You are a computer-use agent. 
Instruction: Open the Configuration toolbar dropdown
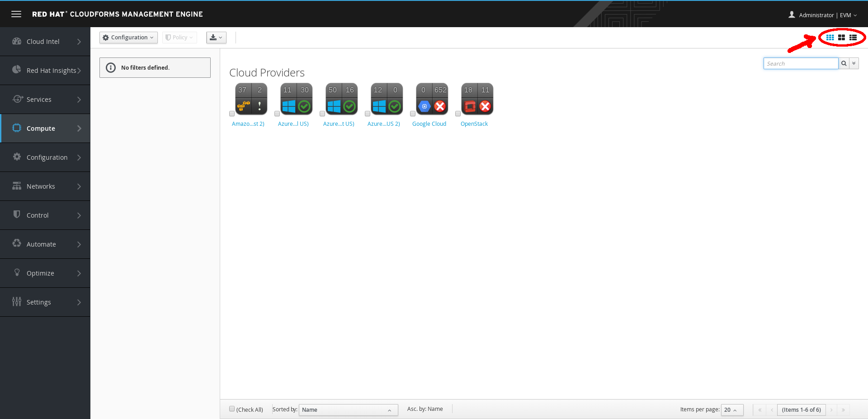[x=128, y=38]
